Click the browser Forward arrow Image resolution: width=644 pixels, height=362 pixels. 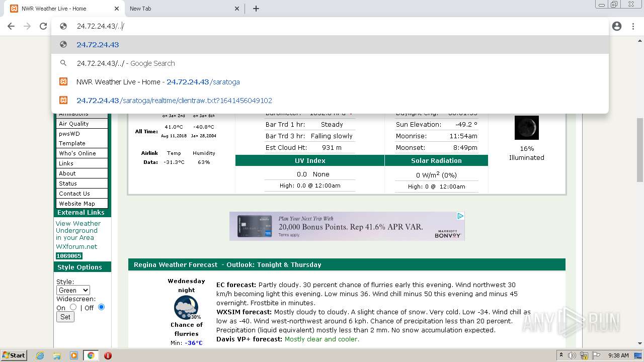click(27, 26)
